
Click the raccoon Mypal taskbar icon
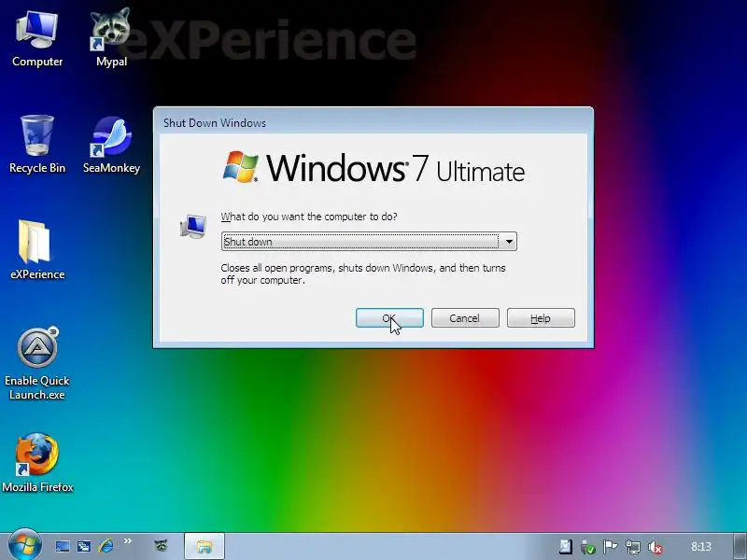coord(162,545)
